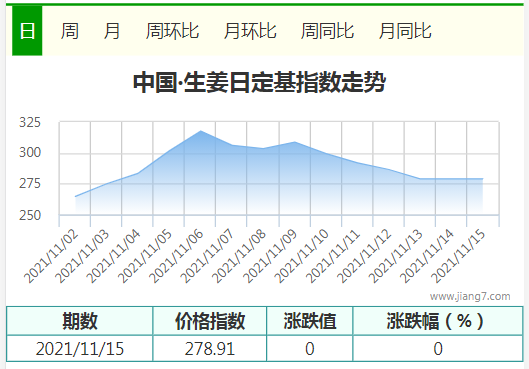The image size is (529, 369).
Task: Click the chart peak point at 2021/11/06
Action: (x=201, y=131)
